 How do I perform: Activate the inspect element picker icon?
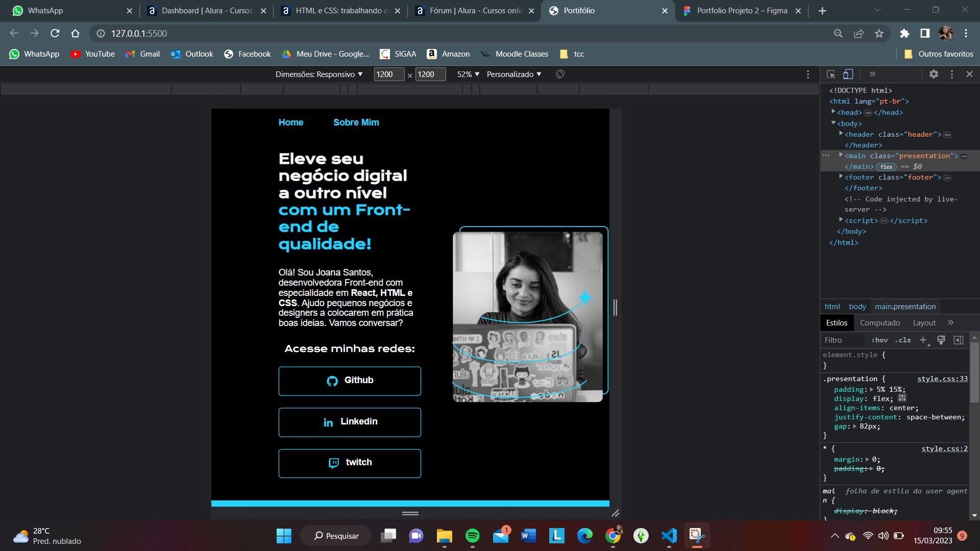[831, 74]
